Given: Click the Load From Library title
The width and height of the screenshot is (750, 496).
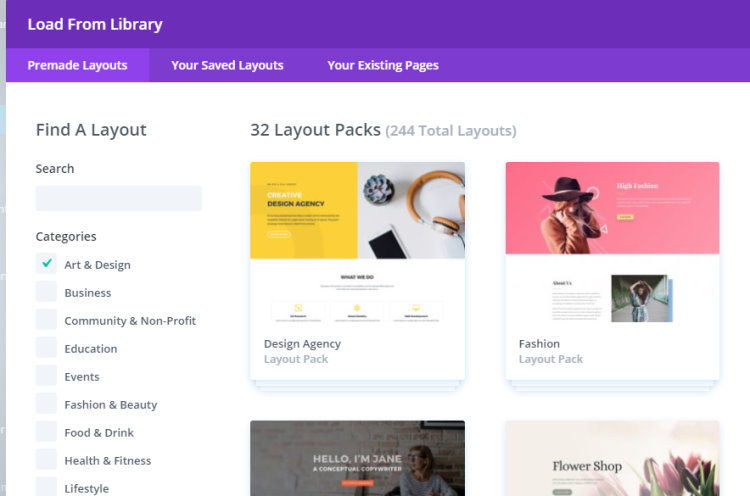Looking at the screenshot, I should 95,24.
